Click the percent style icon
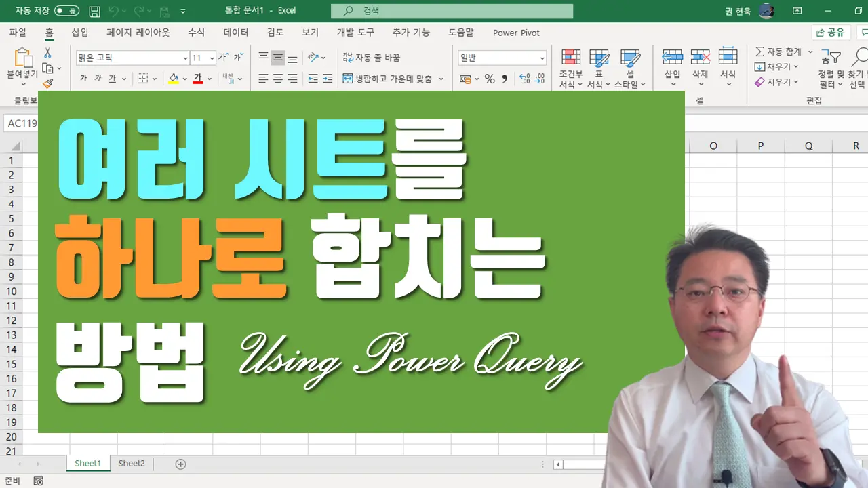This screenshot has height=488, width=868. 489,79
